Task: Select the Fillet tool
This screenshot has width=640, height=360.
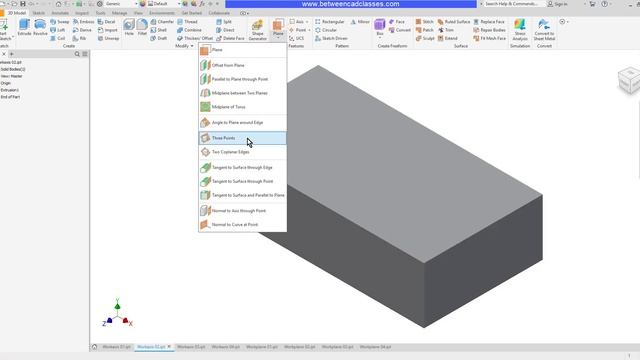Action: 142,28
